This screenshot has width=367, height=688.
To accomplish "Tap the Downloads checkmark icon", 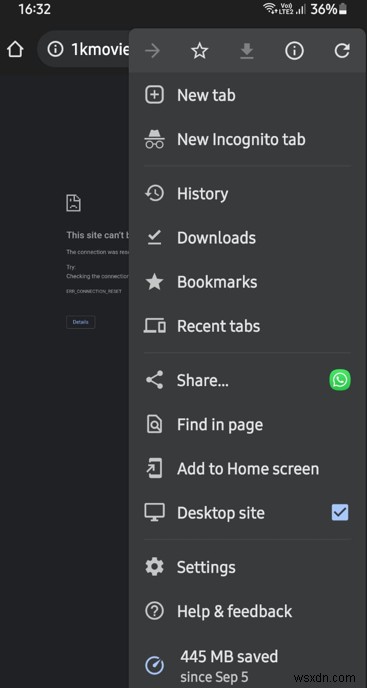I will [155, 237].
